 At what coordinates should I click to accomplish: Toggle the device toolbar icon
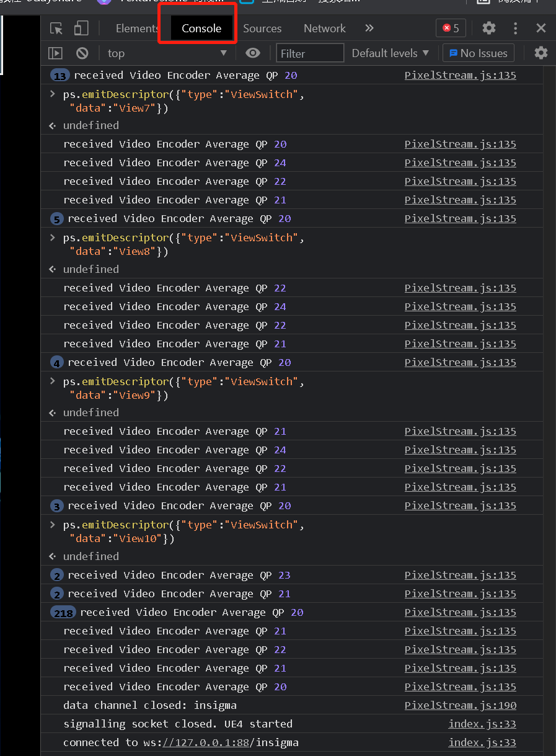[81, 29]
